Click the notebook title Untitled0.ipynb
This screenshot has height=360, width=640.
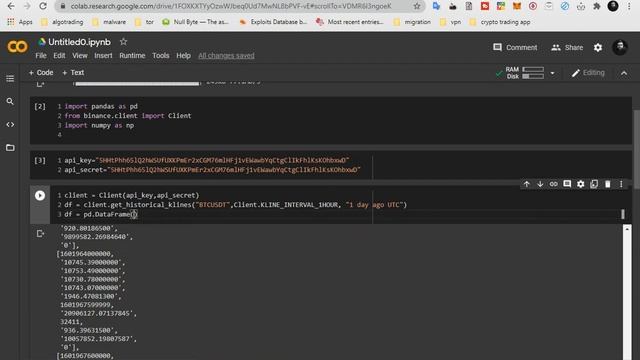coord(79,42)
